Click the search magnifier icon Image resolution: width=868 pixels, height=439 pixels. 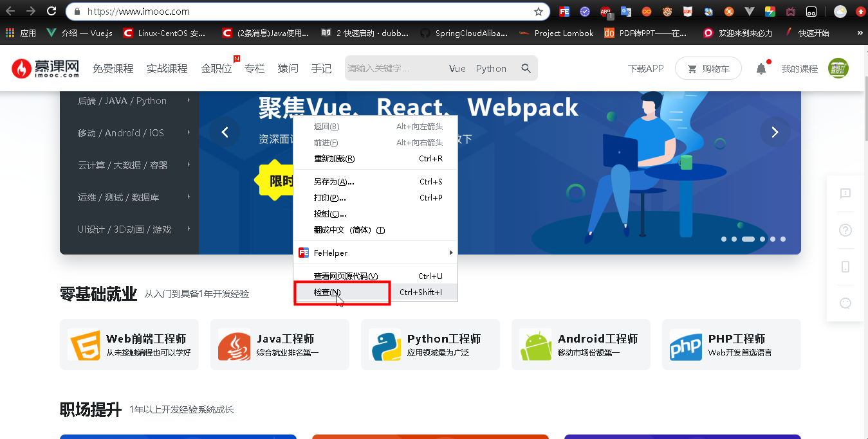(x=526, y=67)
